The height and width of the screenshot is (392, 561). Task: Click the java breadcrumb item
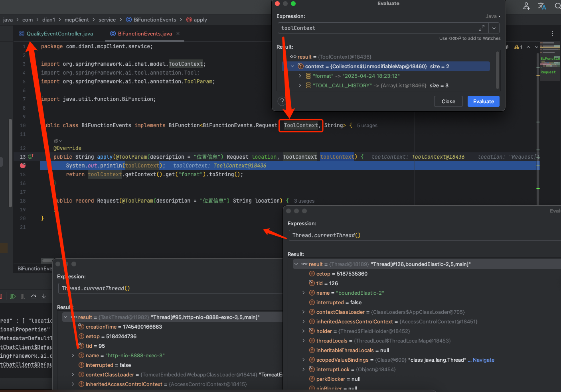point(8,20)
